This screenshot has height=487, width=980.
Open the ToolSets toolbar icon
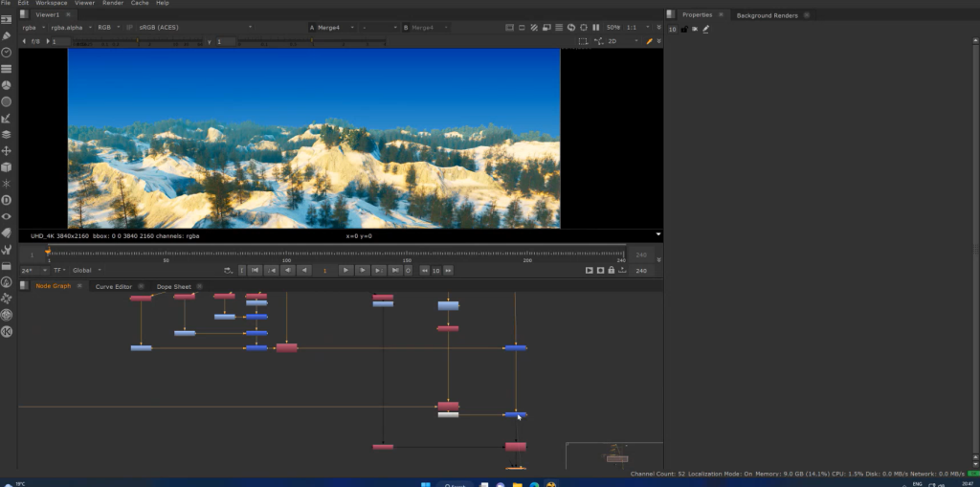7,250
